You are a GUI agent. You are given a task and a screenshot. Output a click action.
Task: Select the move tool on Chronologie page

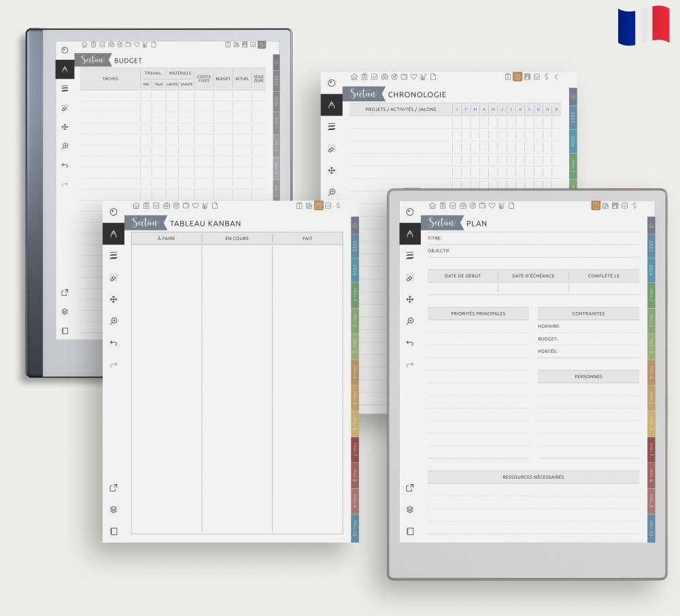point(332,171)
